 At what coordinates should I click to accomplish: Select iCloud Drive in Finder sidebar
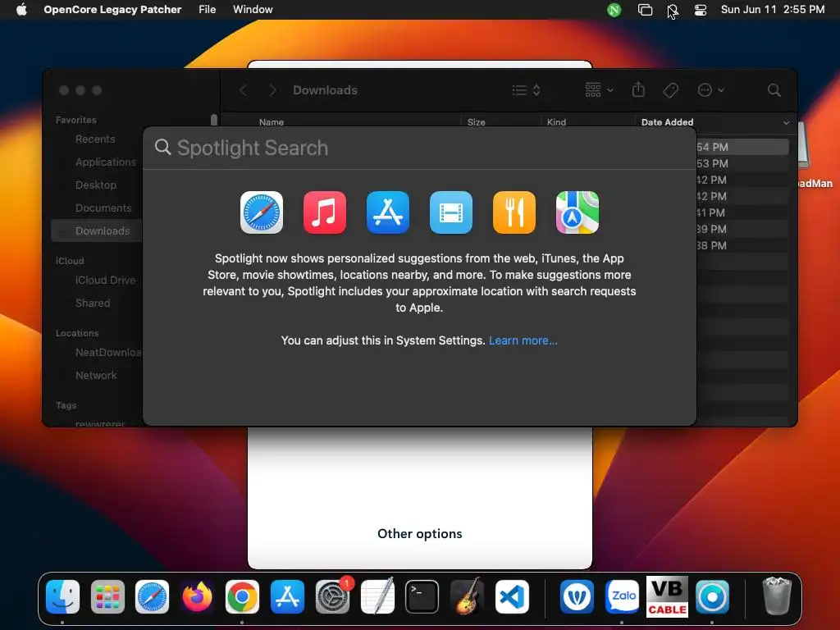tap(105, 281)
